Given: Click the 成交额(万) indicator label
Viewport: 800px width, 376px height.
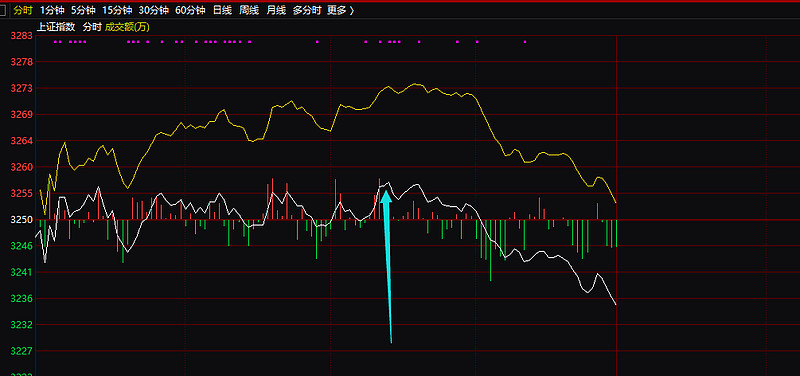Looking at the screenshot, I should [127, 27].
